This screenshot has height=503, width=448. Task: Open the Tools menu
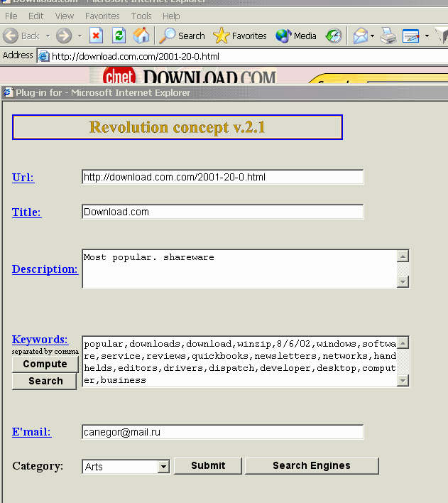pos(141,16)
